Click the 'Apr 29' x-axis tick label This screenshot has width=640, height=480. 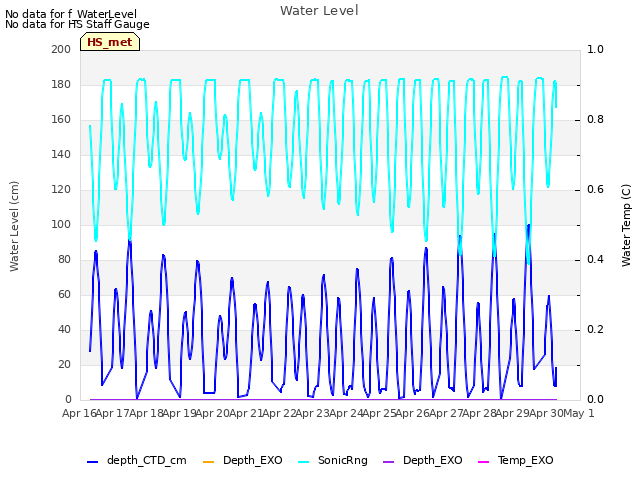pos(512,413)
